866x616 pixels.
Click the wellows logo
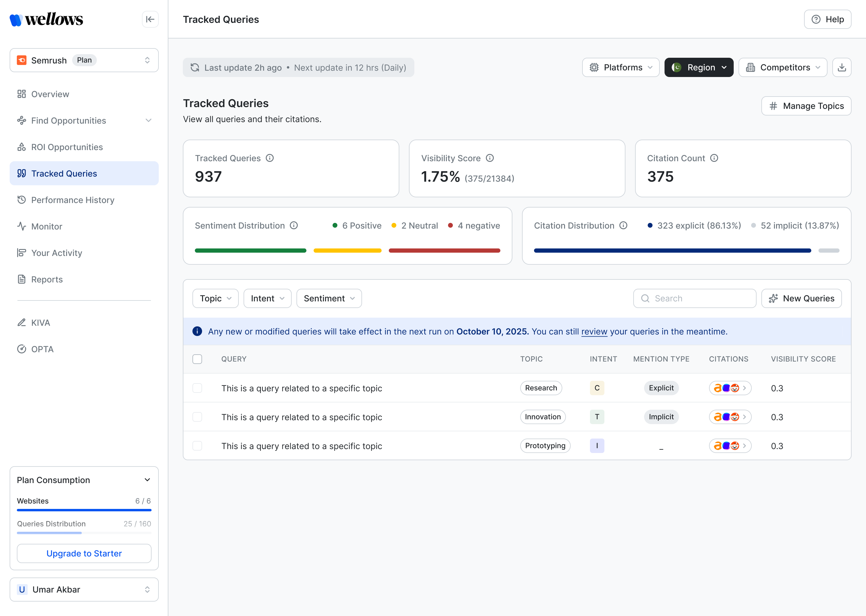pyautogui.click(x=46, y=19)
